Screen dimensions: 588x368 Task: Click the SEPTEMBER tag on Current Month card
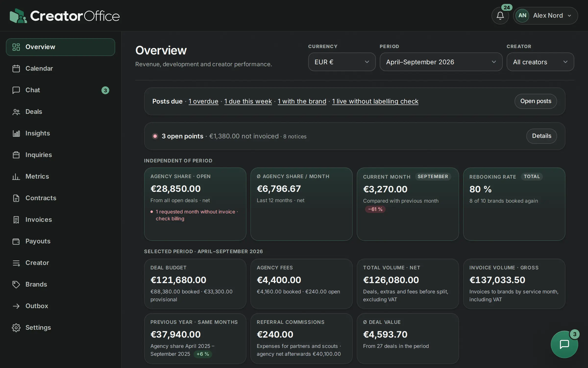point(433,177)
